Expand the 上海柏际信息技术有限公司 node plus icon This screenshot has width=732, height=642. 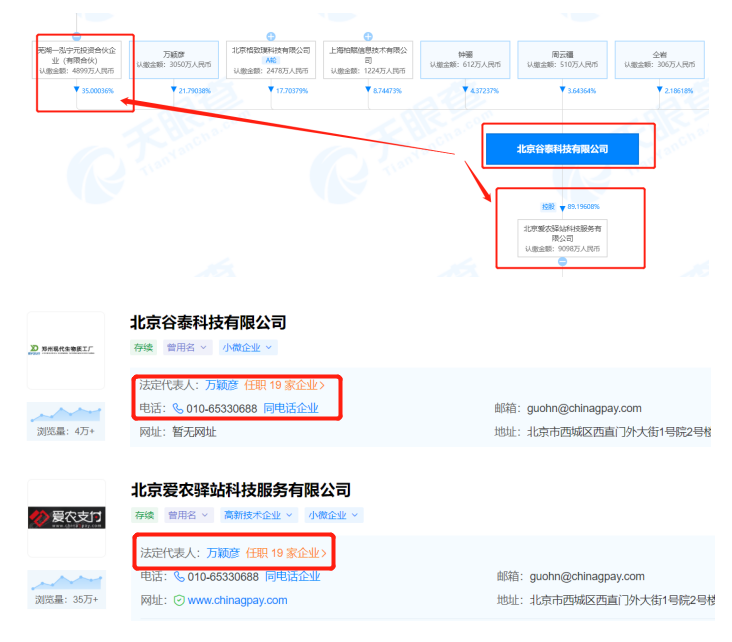[368, 36]
